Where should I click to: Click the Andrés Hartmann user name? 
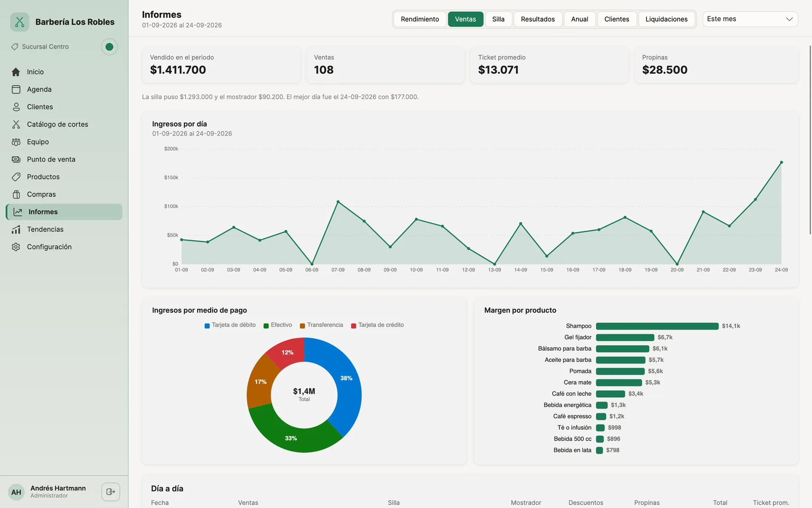pos(58,488)
